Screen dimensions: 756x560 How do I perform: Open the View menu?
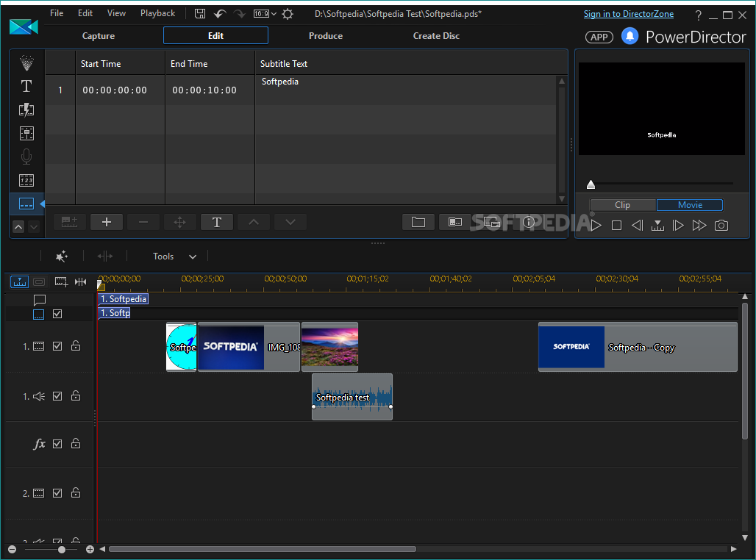pos(116,13)
